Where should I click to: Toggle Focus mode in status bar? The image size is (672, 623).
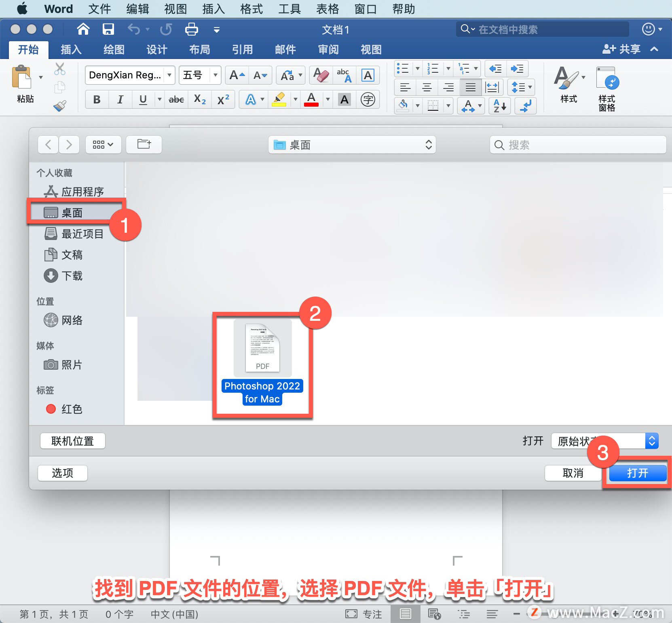(363, 614)
